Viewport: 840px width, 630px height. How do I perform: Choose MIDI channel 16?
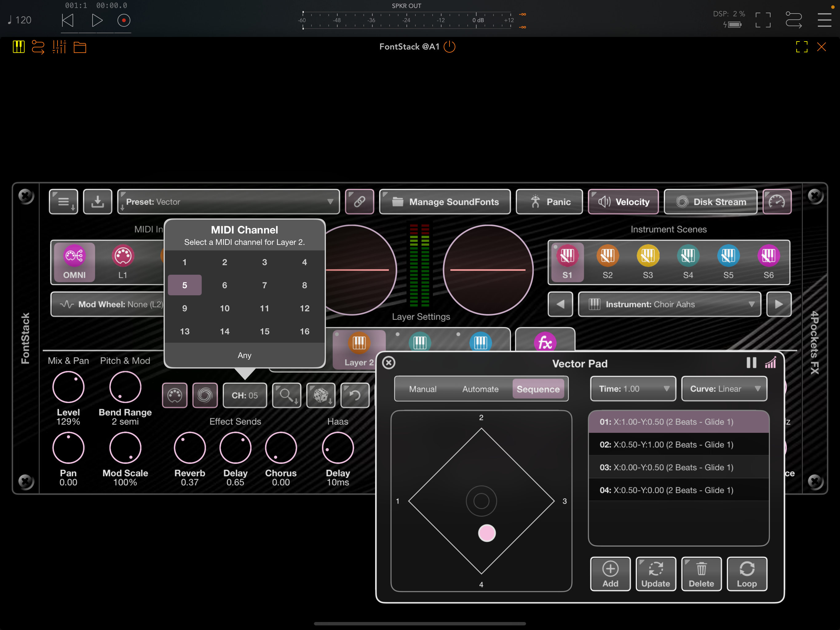(x=305, y=332)
